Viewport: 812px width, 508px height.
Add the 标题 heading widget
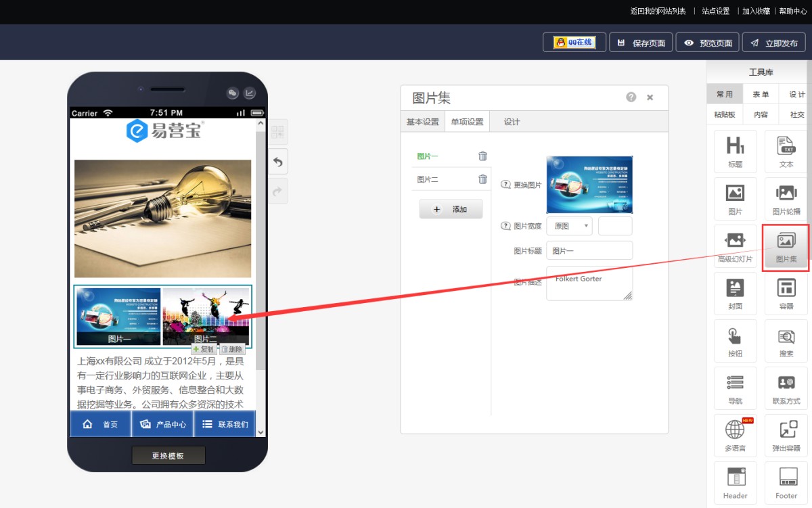click(x=735, y=152)
